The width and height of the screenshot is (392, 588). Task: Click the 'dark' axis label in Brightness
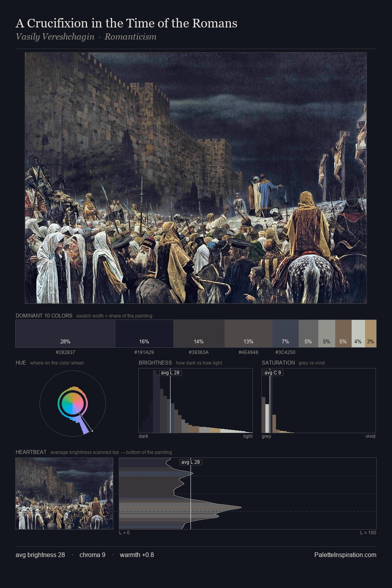pos(143,436)
